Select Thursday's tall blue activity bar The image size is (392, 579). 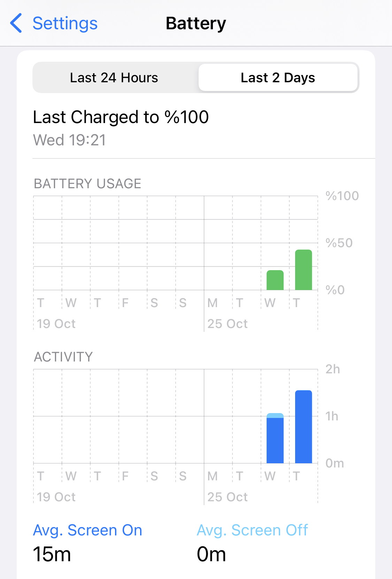pyautogui.click(x=303, y=427)
